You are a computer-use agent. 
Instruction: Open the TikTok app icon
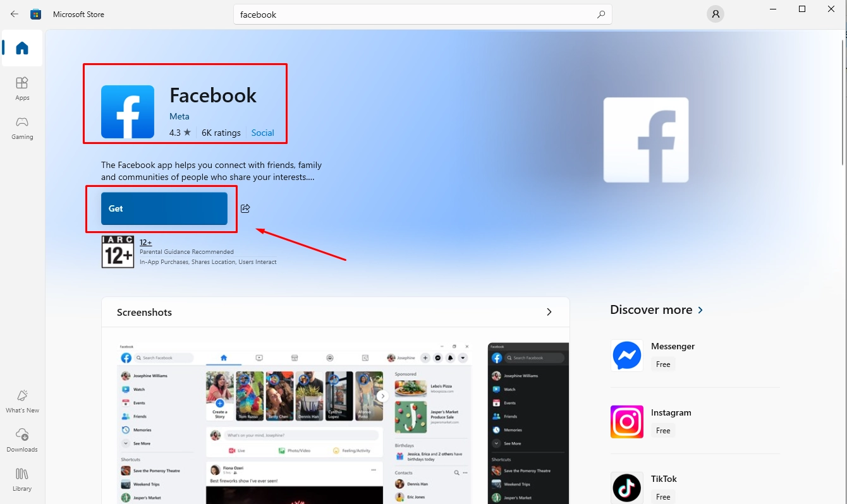point(627,488)
